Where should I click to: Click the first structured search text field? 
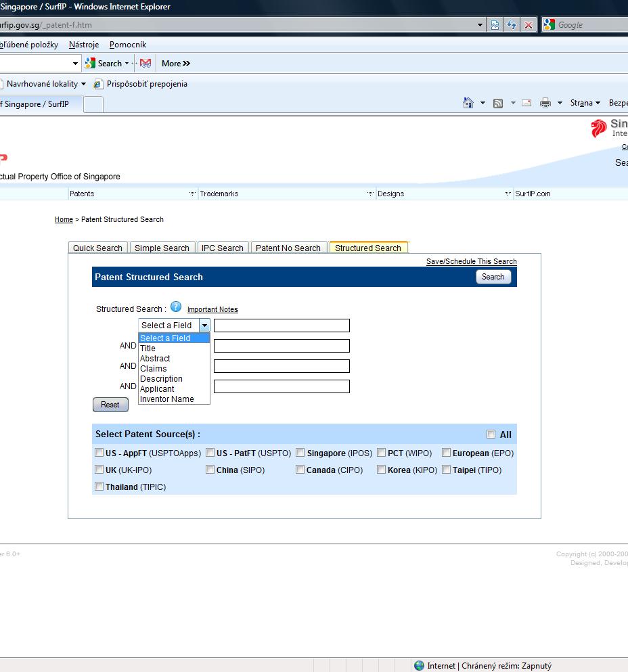pyautogui.click(x=282, y=326)
